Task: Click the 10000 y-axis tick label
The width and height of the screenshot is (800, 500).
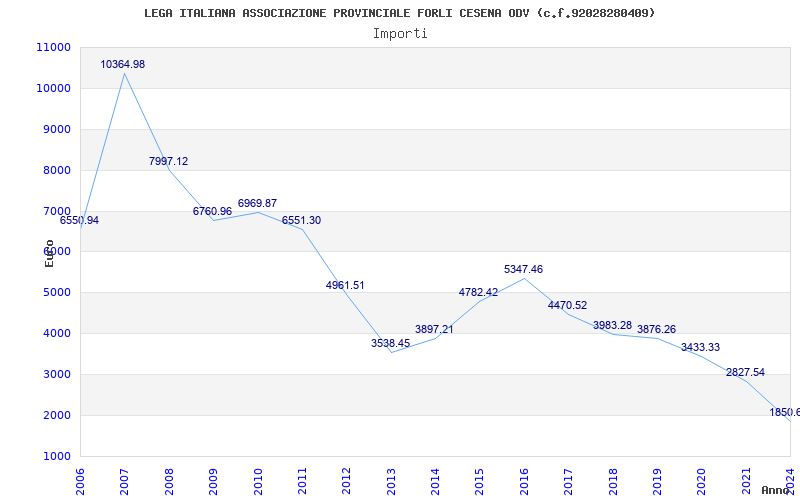Action: [x=53, y=88]
